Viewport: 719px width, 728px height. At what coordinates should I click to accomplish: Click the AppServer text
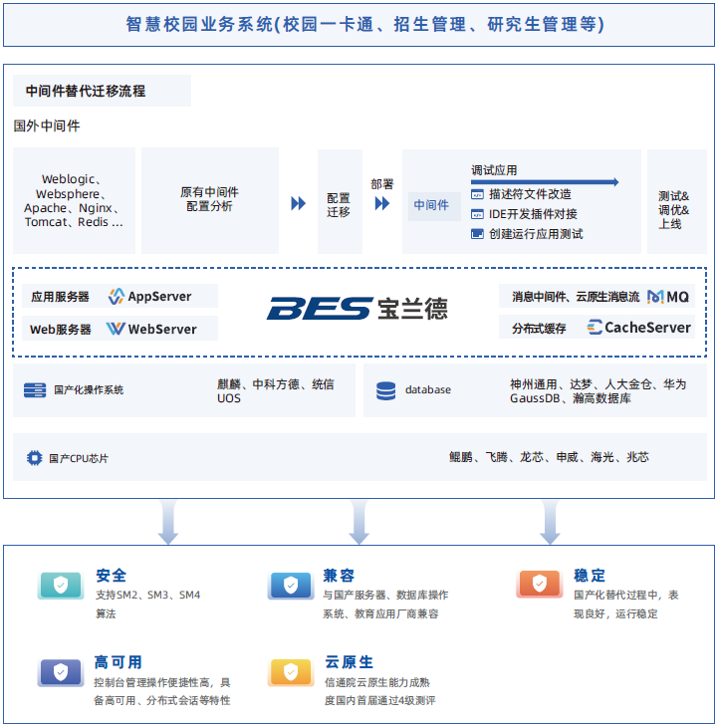coord(159,297)
